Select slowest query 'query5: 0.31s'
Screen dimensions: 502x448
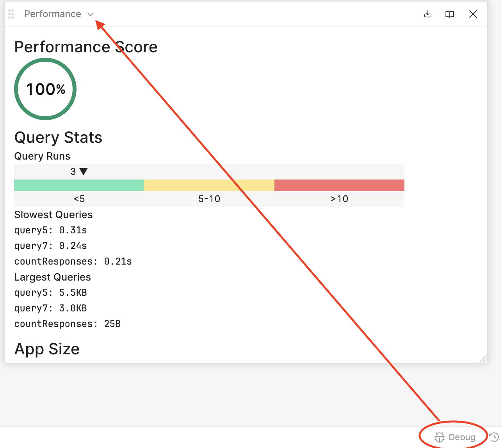(51, 230)
